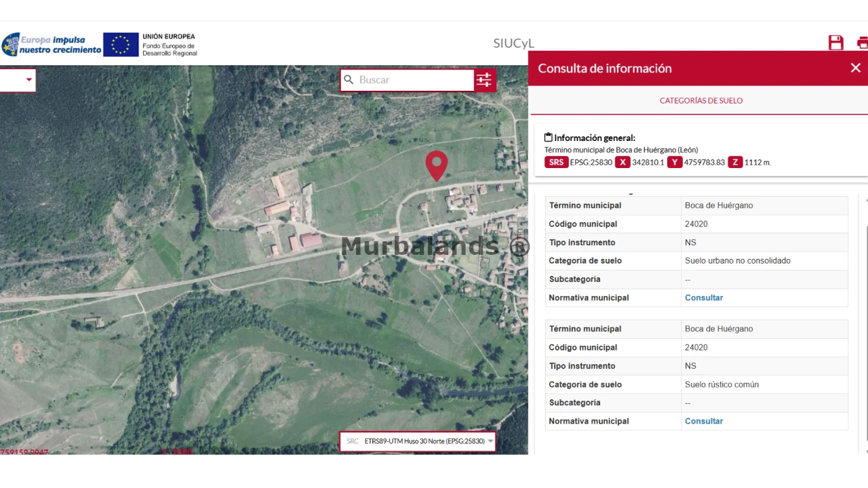Click the SIUCyL title text
868x488 pixels.
(x=514, y=43)
